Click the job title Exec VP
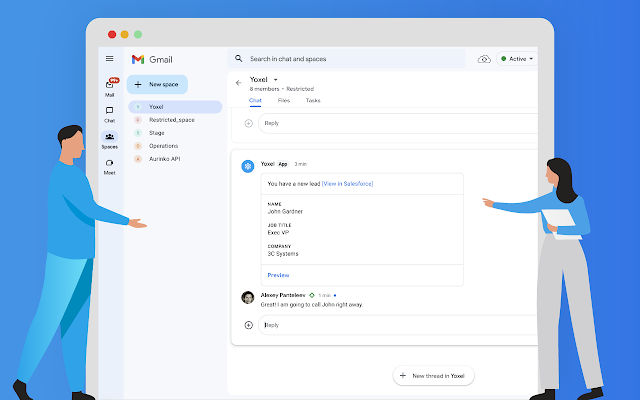 click(x=278, y=233)
